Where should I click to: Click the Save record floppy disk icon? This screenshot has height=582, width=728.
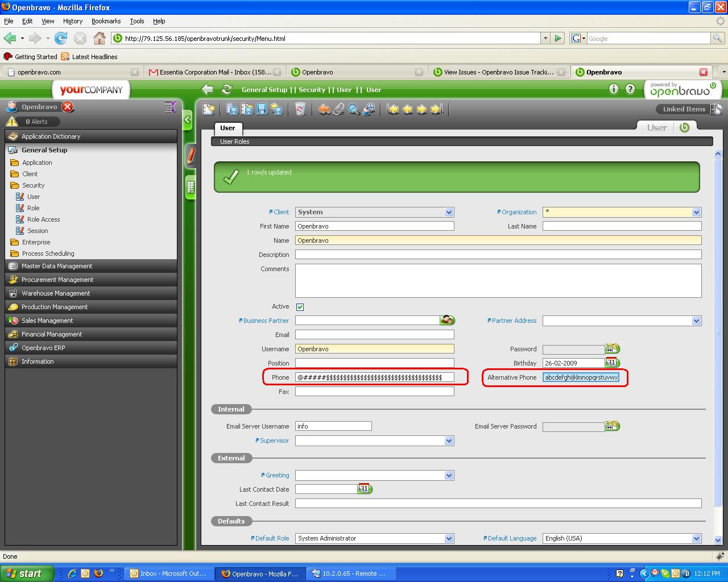pyautogui.click(x=262, y=109)
